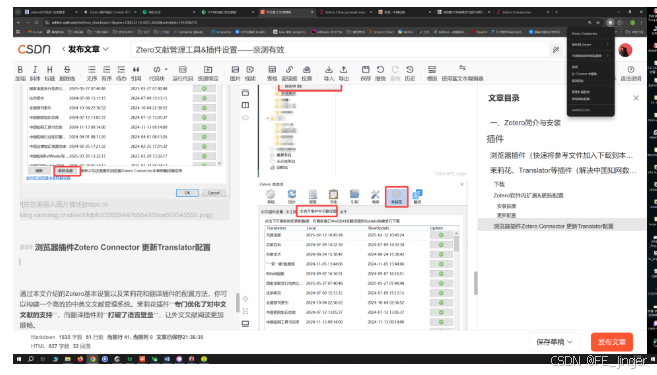Open the user avatar menu

pyautogui.click(x=625, y=50)
